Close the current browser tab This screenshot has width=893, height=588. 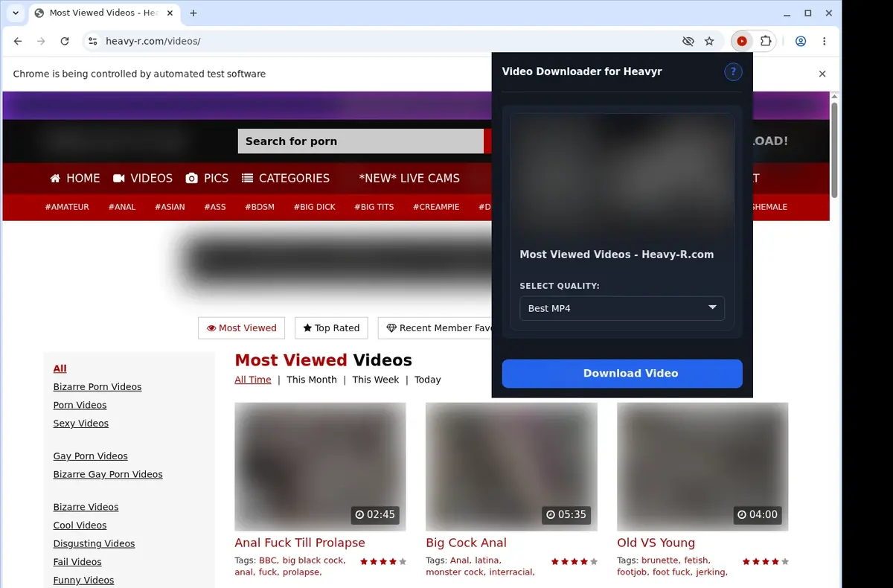coord(170,13)
